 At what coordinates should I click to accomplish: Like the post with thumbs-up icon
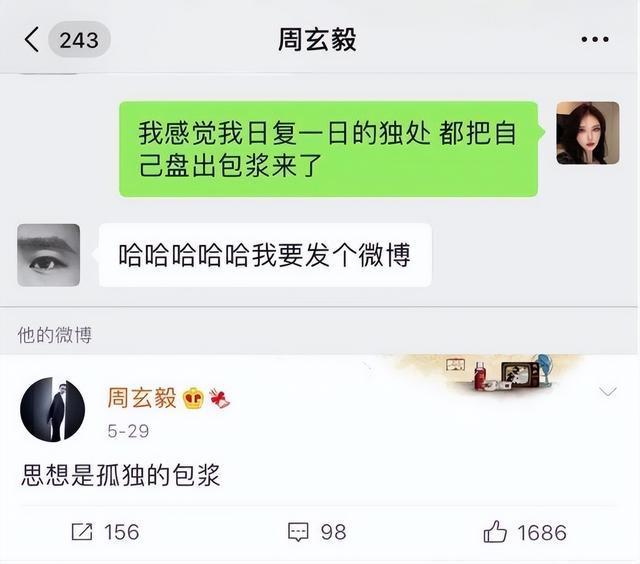click(x=495, y=531)
